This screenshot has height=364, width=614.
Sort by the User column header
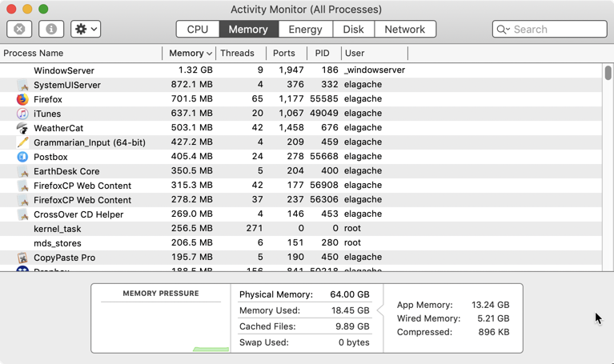click(x=375, y=54)
